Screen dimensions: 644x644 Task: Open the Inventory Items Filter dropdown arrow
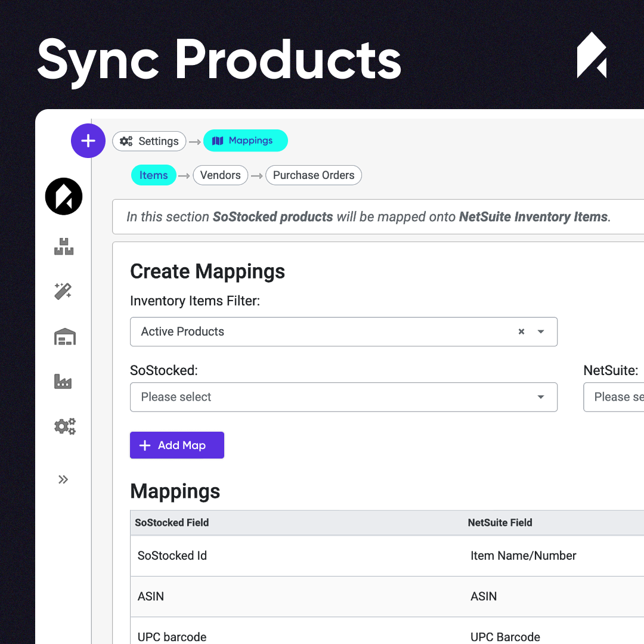tap(541, 332)
